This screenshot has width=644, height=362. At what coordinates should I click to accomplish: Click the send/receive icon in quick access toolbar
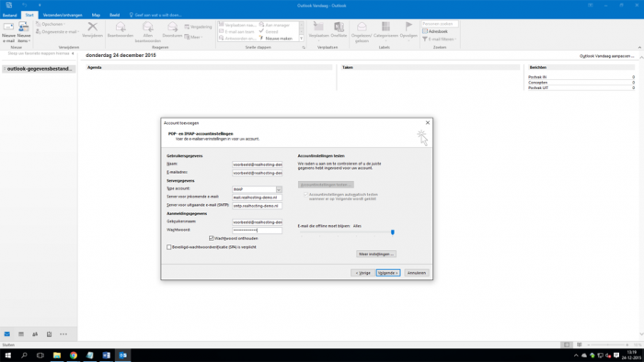click(9, 6)
